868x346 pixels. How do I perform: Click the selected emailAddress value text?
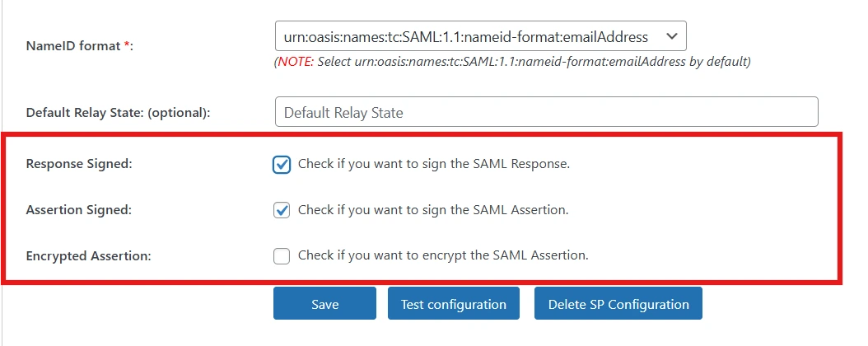(465, 37)
